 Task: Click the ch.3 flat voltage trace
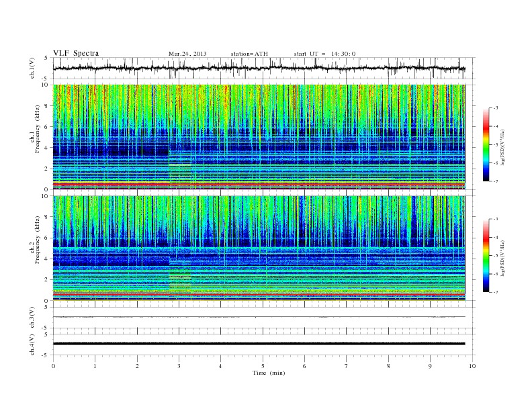pos(259,317)
